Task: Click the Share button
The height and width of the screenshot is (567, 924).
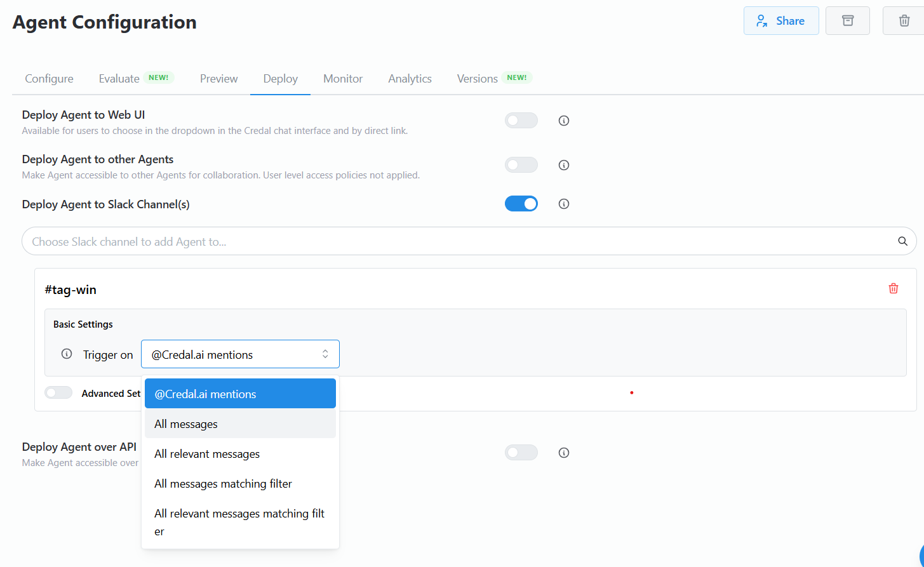Action: pos(780,21)
